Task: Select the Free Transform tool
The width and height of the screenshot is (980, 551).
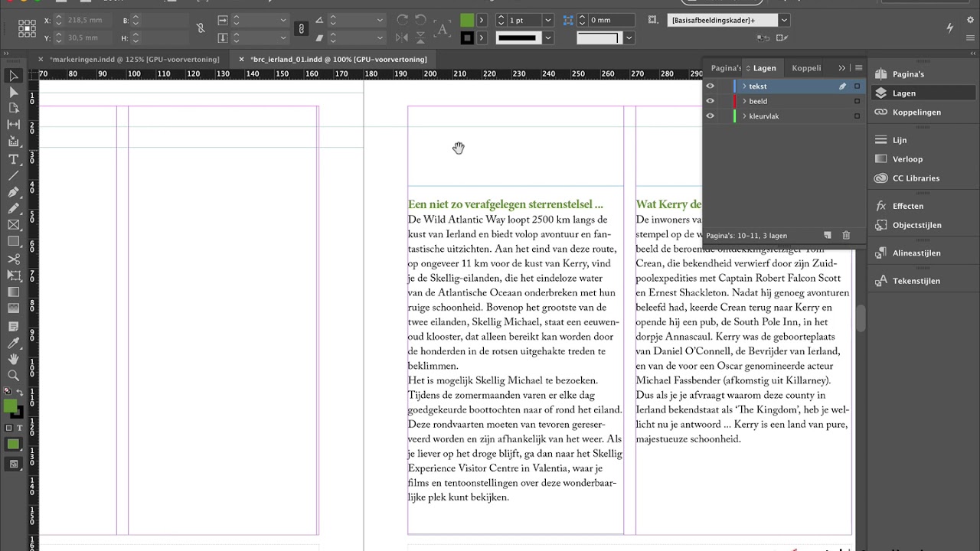Action: coord(13,275)
